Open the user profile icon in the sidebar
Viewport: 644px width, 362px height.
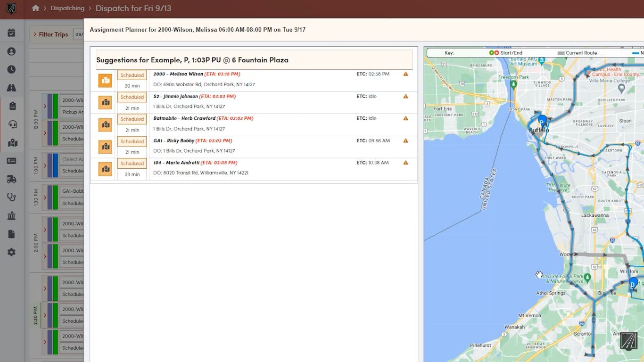tap(11, 51)
